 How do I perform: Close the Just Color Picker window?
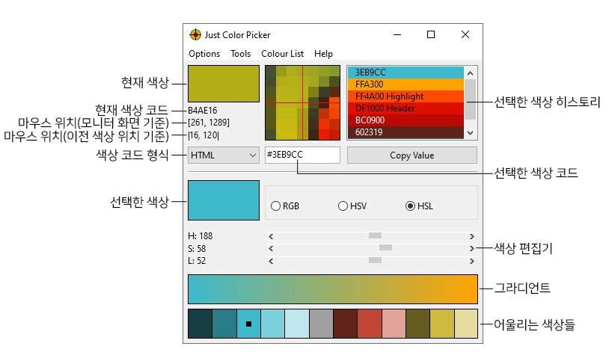(465, 35)
